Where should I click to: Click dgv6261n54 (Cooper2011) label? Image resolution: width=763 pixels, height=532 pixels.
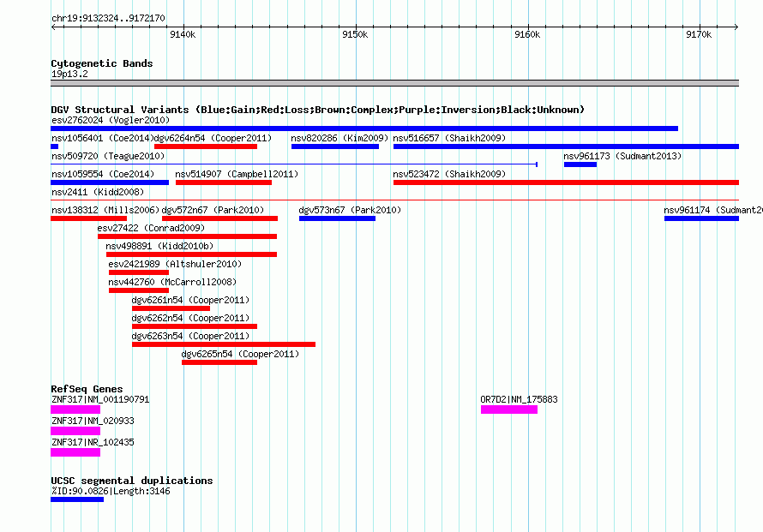pos(190,300)
